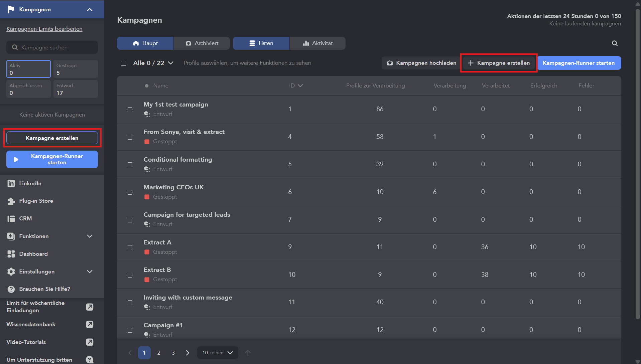The height and width of the screenshot is (364, 641).
Task: Click the Einstellungen gear icon
Action: [11, 272]
